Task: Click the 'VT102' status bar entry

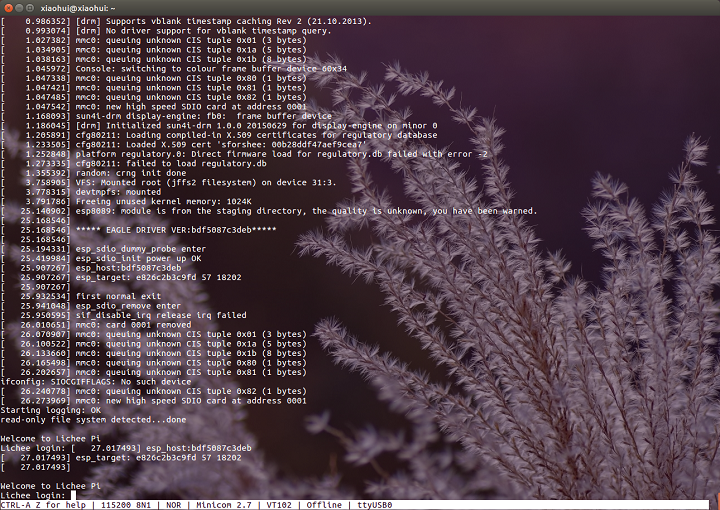Action: pos(279,505)
